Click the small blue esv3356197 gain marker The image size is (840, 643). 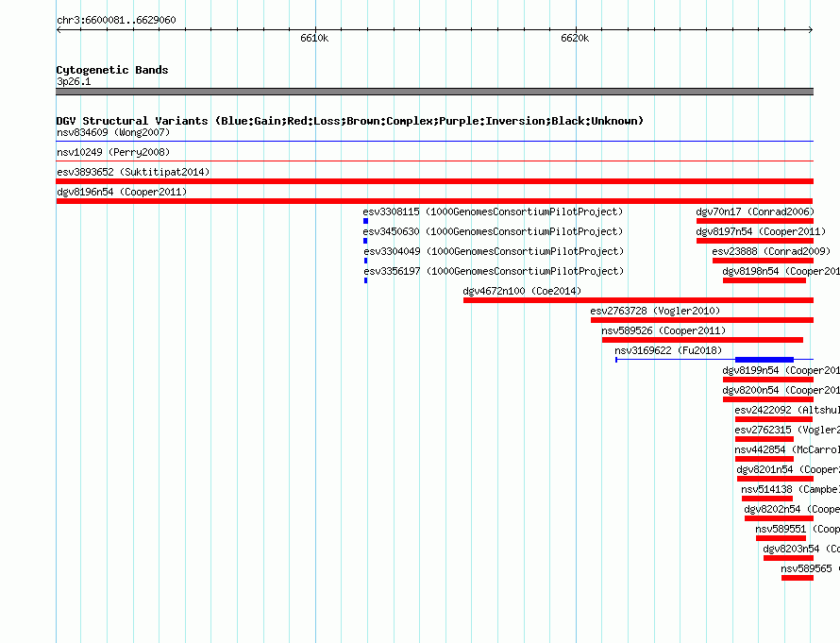[366, 280]
